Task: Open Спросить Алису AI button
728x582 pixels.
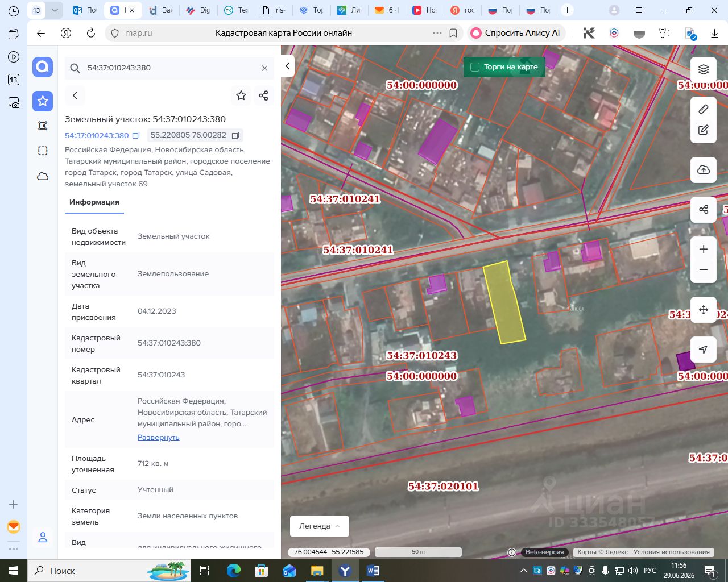Action: click(516, 33)
